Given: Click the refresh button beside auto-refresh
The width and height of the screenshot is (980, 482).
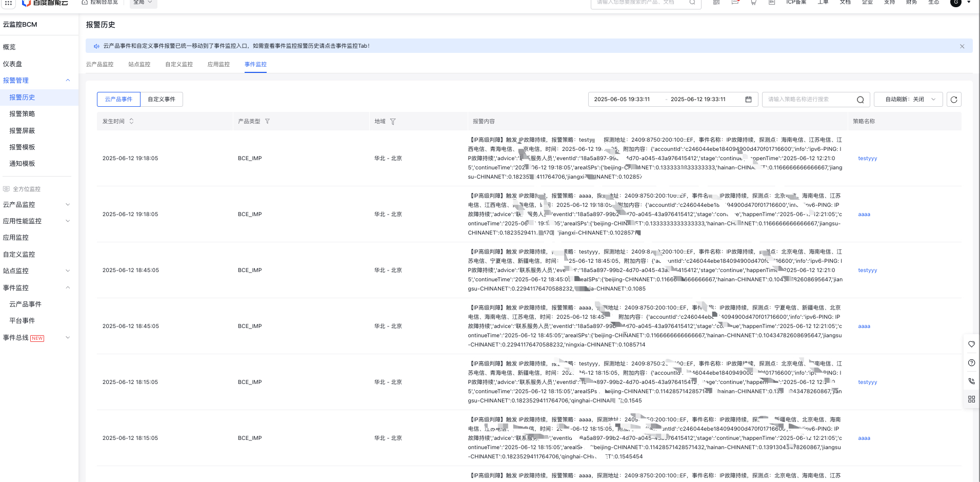Looking at the screenshot, I should (x=954, y=99).
